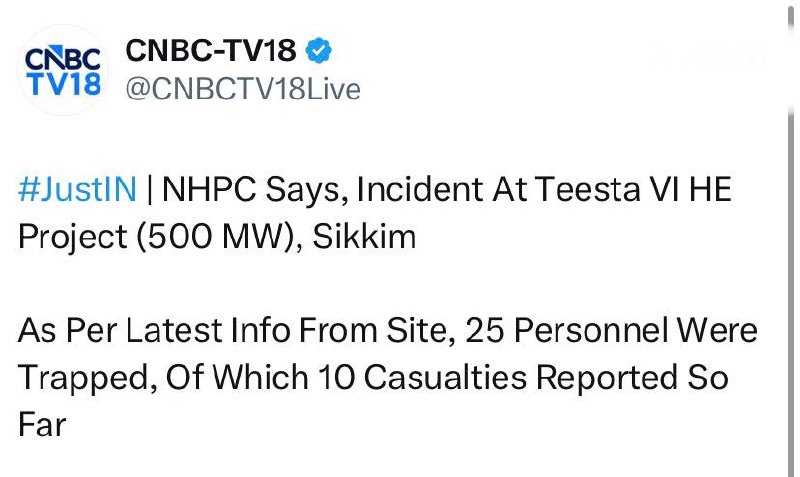The image size is (800, 477).
Task: Visit the @CNBCTV18Live handle
Action: (243, 89)
